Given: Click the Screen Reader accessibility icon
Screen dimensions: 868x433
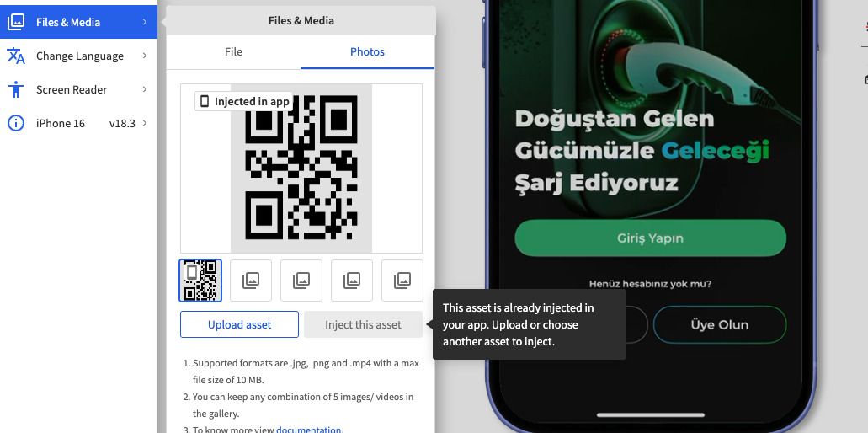Looking at the screenshot, I should (16, 89).
